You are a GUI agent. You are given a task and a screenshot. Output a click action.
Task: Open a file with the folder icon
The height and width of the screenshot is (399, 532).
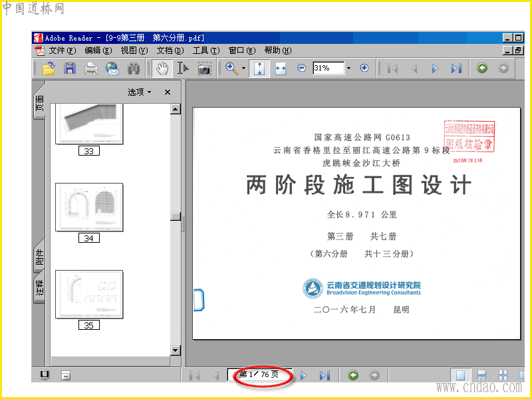pyautogui.click(x=49, y=68)
